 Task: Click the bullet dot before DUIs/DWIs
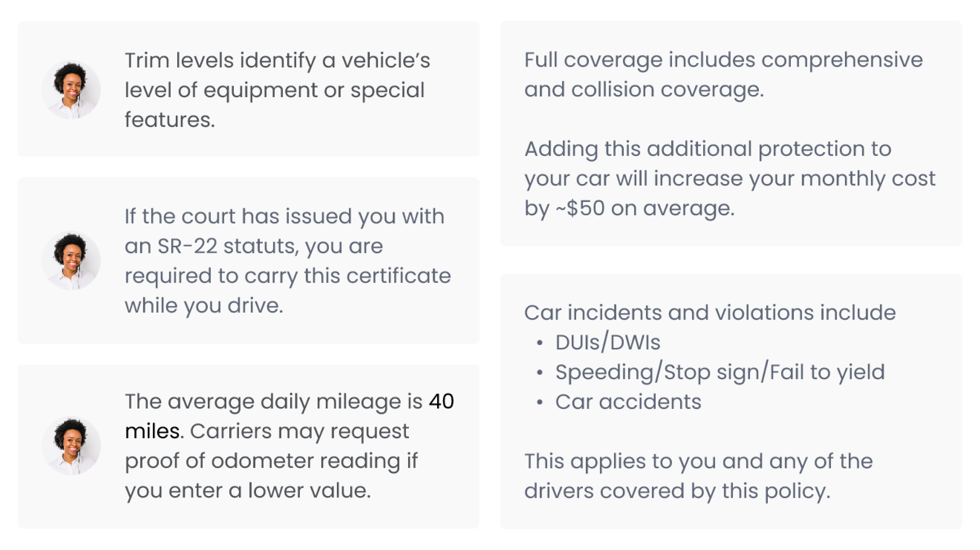pos(539,343)
